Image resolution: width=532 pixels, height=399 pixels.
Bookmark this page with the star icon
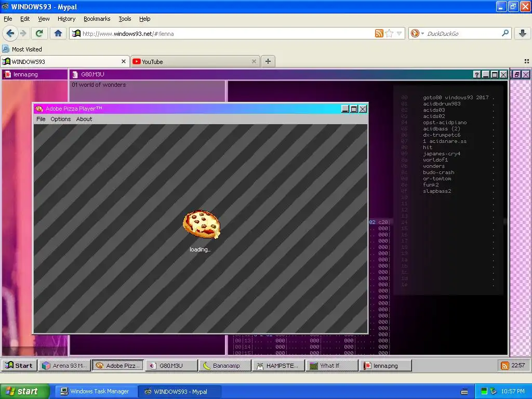pos(389,33)
